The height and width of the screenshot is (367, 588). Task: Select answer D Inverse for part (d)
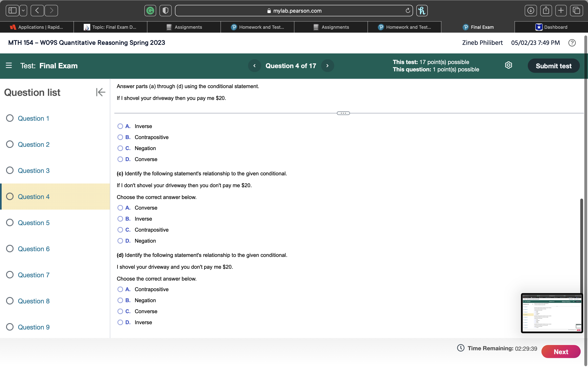[120, 322]
